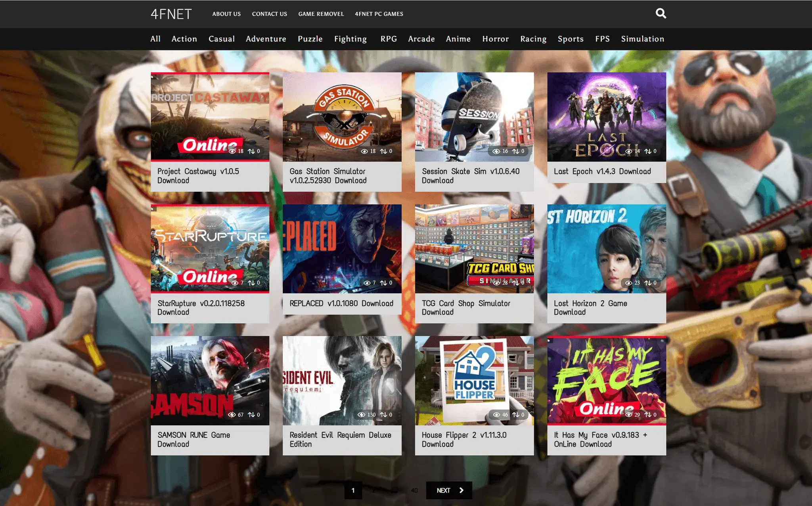
Task: Select the All category
Action: pyautogui.click(x=155, y=39)
